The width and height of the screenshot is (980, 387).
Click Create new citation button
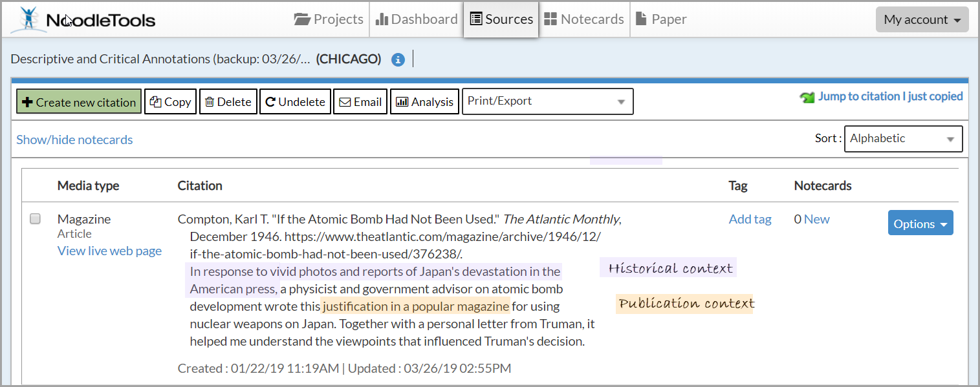(x=78, y=101)
